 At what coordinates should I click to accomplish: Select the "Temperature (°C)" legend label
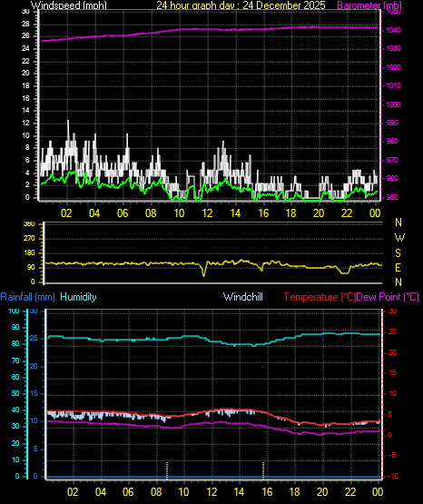320,297
